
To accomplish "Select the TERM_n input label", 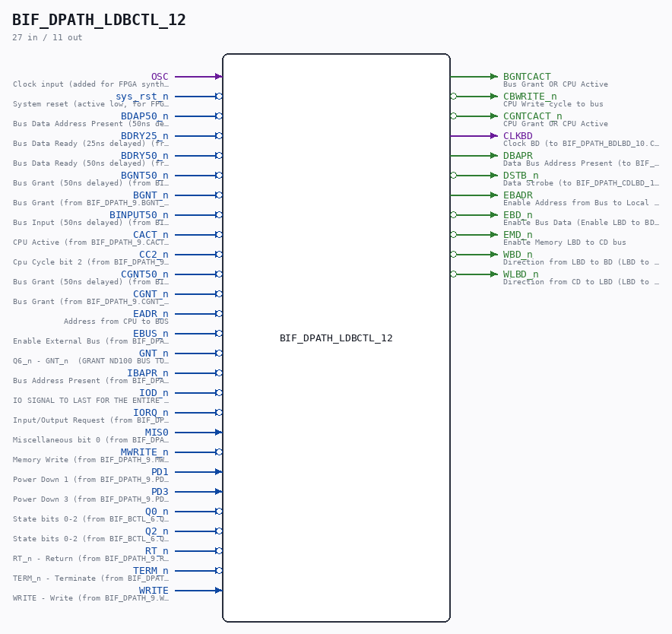I will point(151,571).
